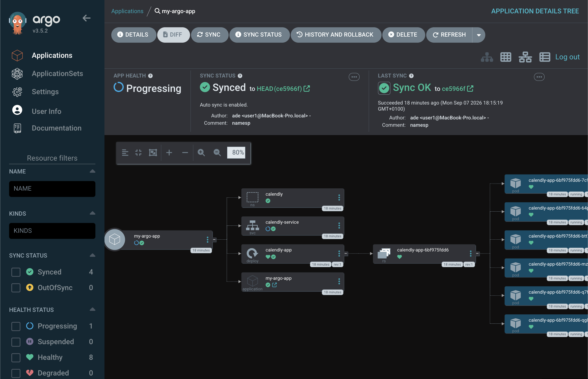Image resolution: width=588 pixels, height=379 pixels.
Task: Switch to the pods view icon
Action: click(x=506, y=57)
